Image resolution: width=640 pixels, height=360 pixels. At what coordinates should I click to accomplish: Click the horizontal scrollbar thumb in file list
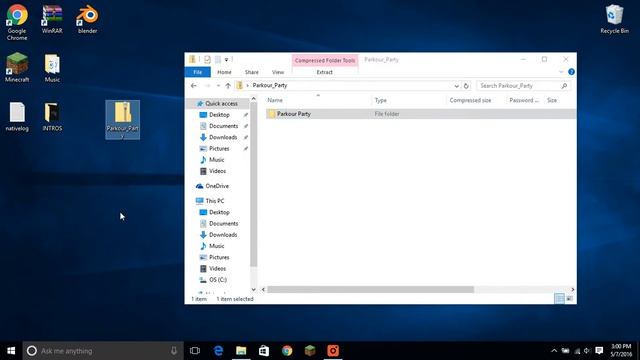point(371,289)
